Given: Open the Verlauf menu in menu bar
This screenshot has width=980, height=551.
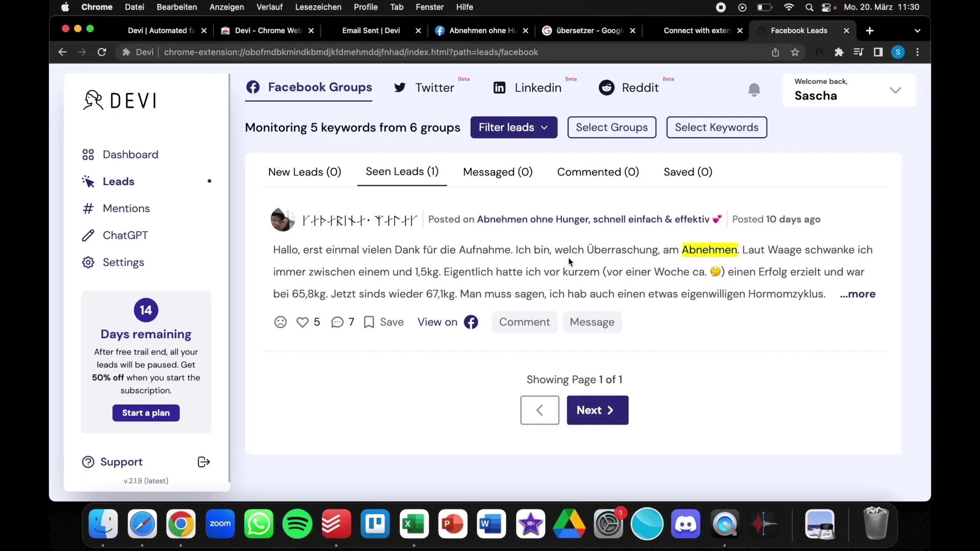Looking at the screenshot, I should (x=269, y=7).
